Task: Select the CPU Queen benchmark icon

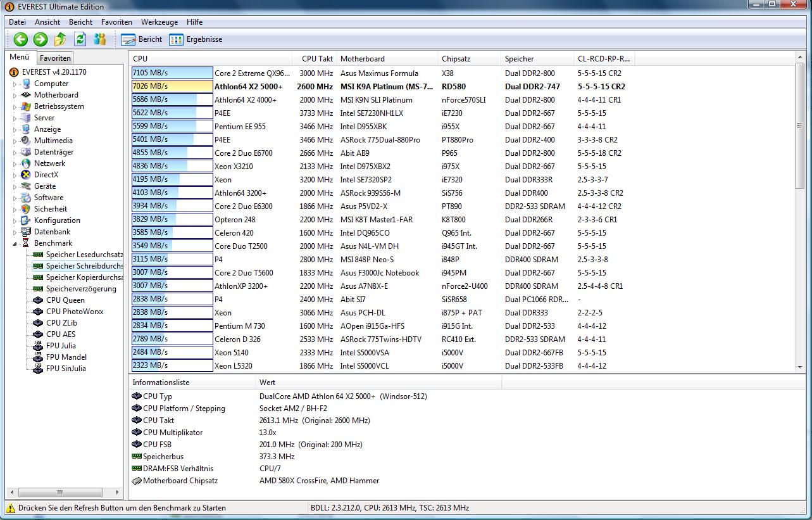Action: click(x=38, y=300)
